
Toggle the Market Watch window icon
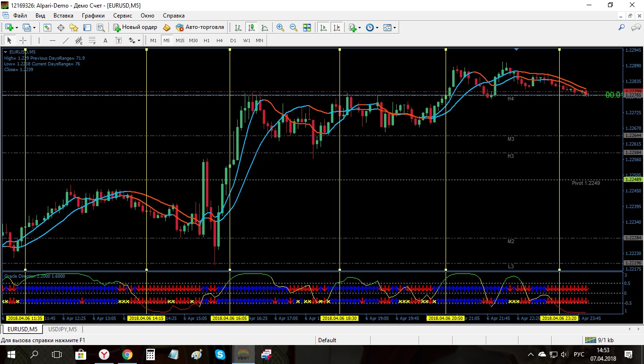pos(47,27)
